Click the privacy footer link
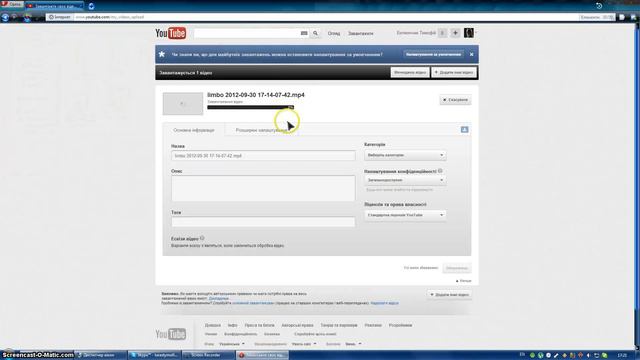This screenshot has height=360, width=640. click(241, 334)
